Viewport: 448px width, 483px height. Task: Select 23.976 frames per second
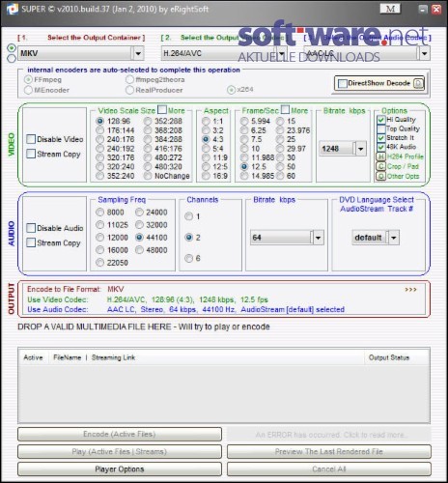click(280, 130)
